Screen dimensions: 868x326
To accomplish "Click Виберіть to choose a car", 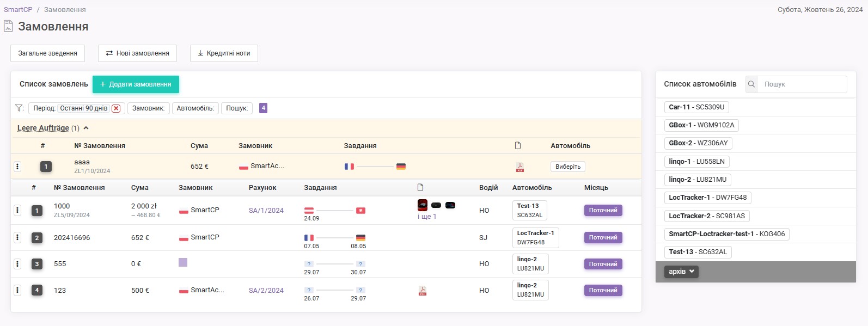I will (568, 167).
